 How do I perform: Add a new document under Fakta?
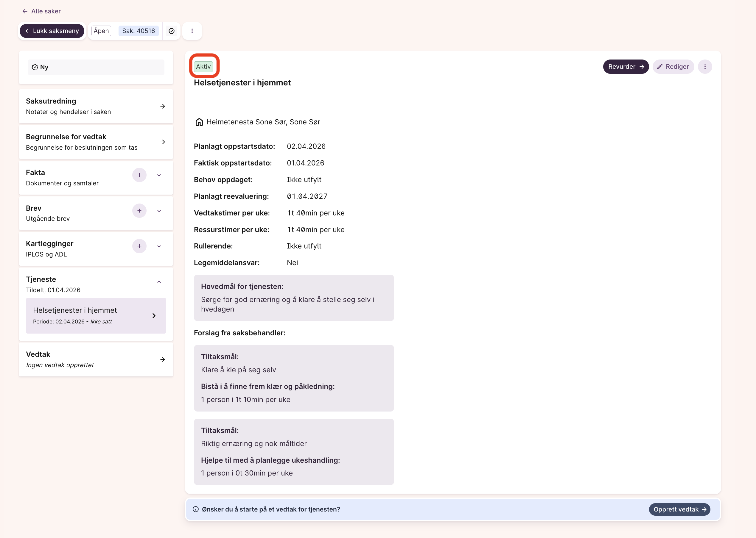[139, 175]
